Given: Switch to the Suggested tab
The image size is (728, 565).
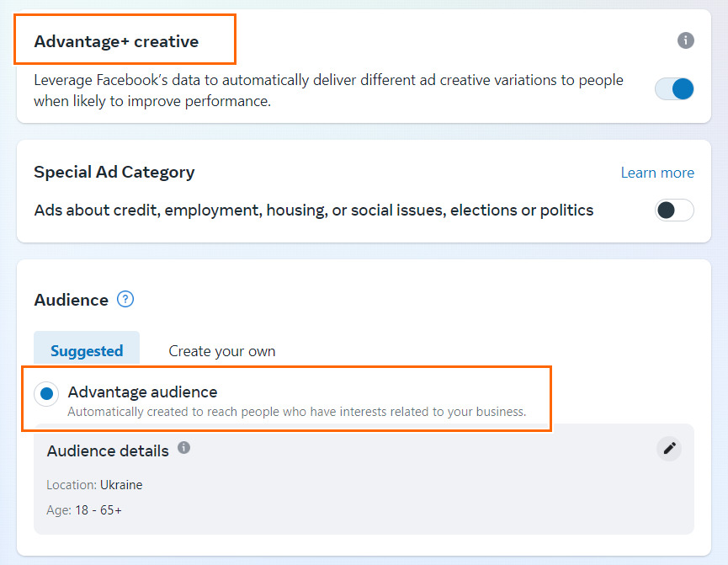Looking at the screenshot, I should [x=87, y=350].
